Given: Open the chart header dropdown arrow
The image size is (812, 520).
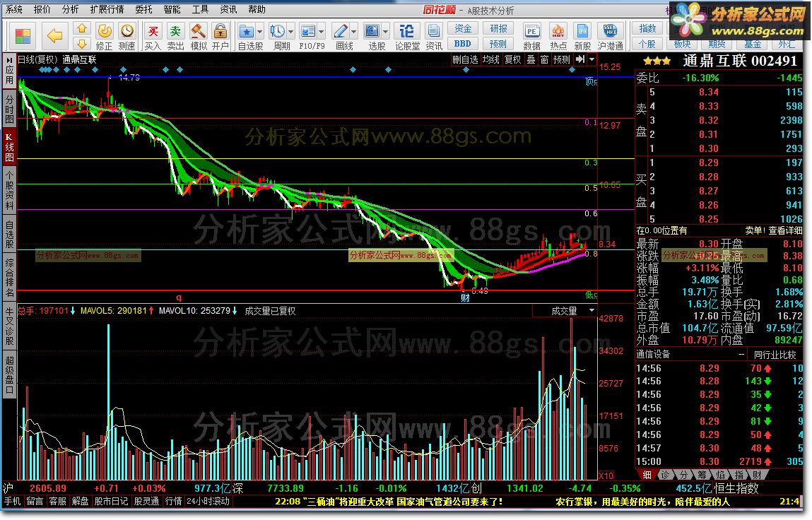Looking at the screenshot, I should click(592, 59).
